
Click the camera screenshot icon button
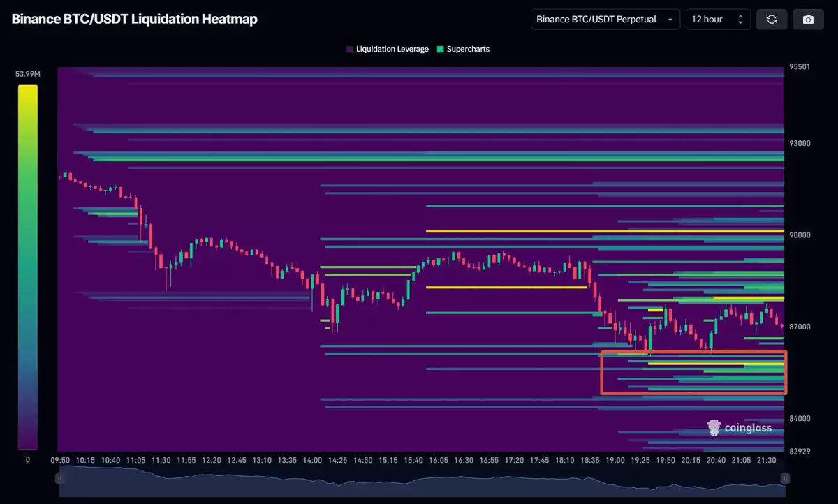pos(808,20)
